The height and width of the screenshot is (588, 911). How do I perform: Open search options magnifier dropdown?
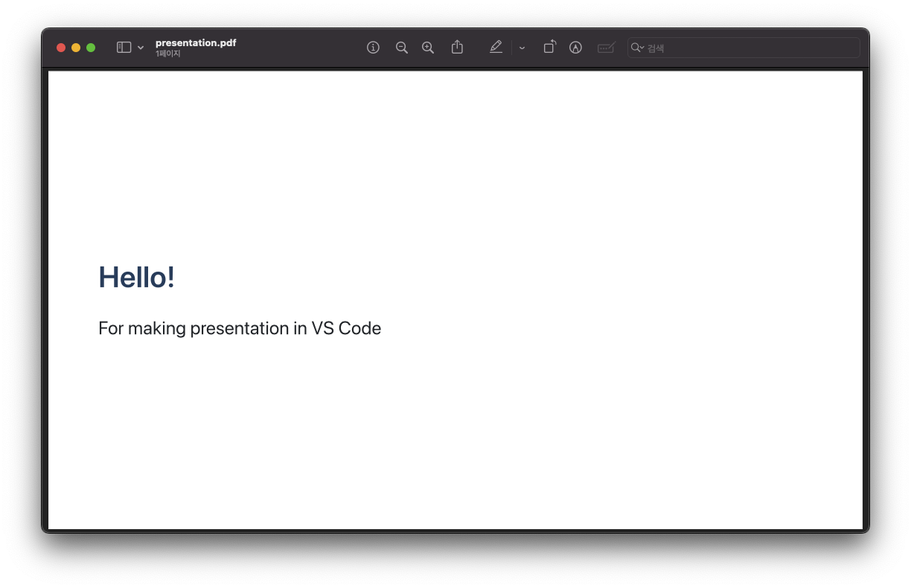(637, 48)
